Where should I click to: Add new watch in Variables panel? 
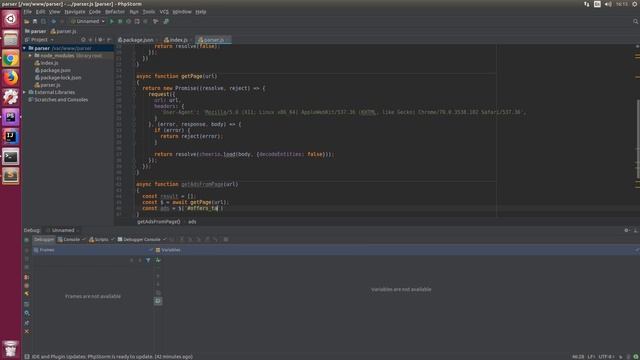[x=158, y=260]
